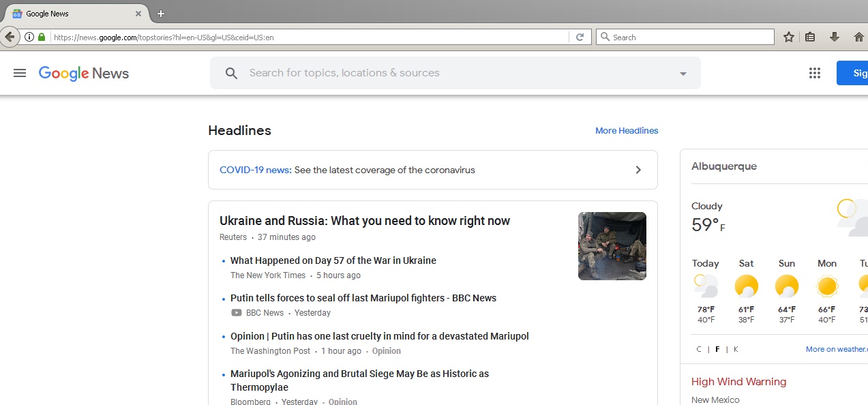Close the Google News tab
The width and height of the screenshot is (868, 405).
click(x=138, y=14)
